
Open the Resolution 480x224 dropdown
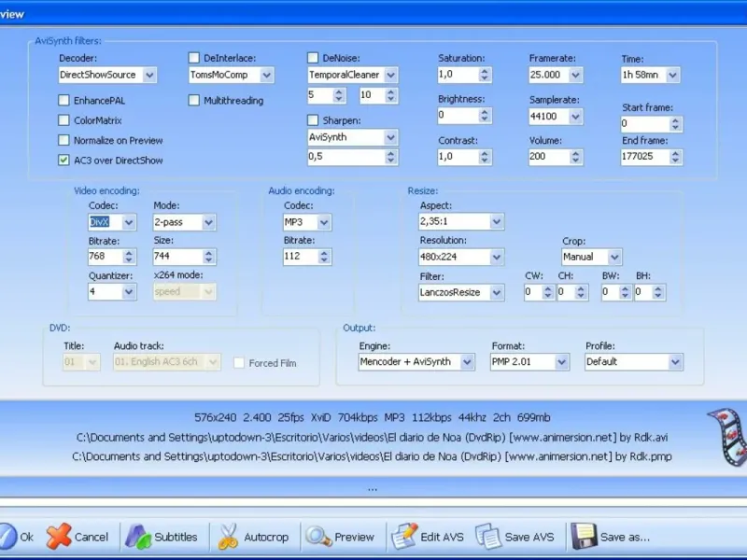click(x=497, y=257)
